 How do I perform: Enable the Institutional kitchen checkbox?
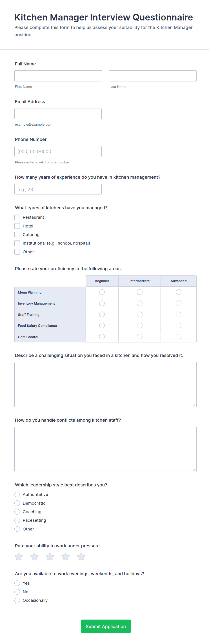click(17, 243)
